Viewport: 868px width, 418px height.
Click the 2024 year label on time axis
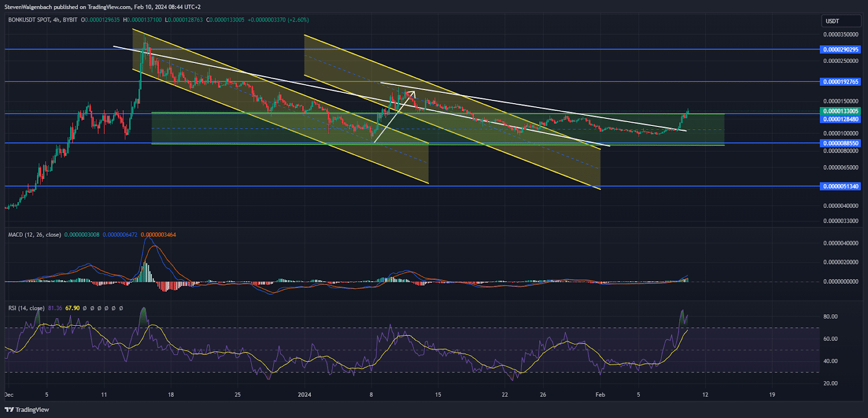(x=305, y=395)
